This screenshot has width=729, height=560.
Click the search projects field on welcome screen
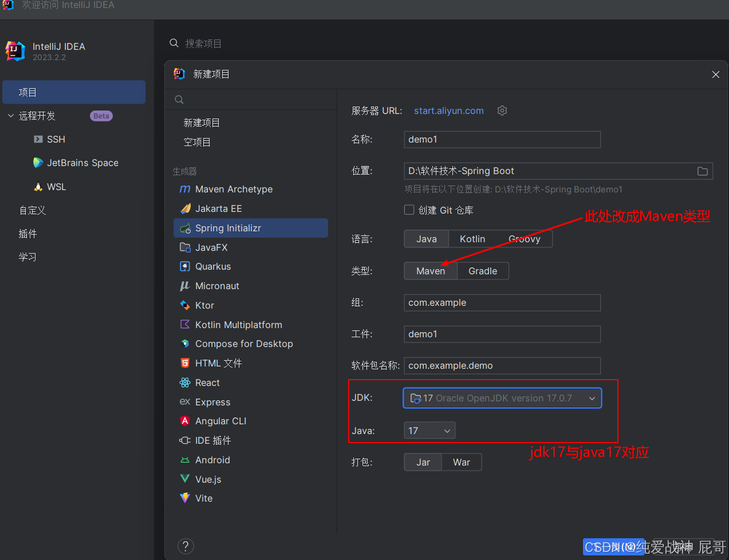[203, 44]
